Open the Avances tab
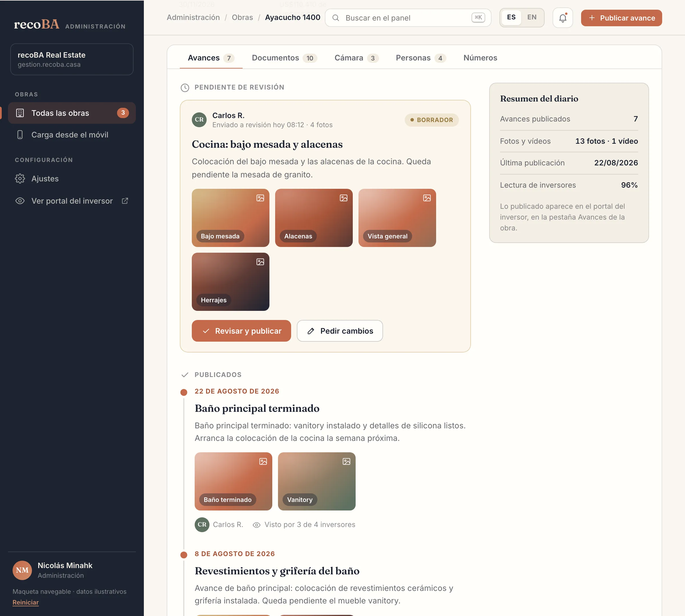 coord(211,58)
